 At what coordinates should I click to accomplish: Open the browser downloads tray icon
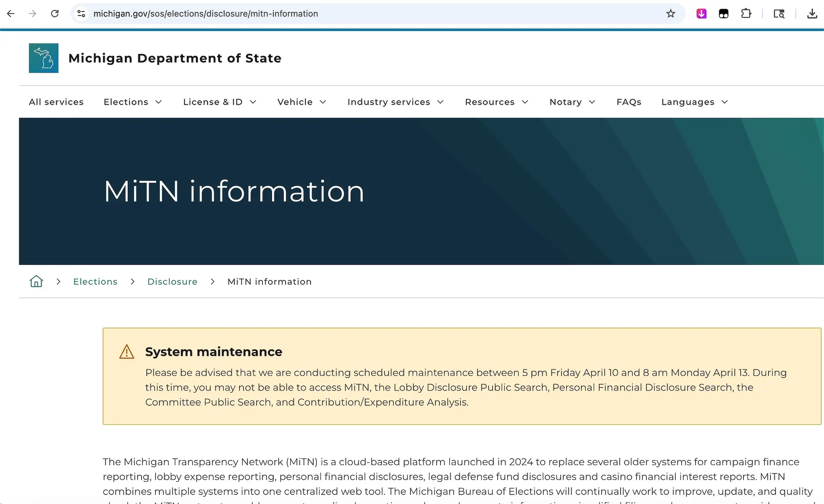[812, 13]
